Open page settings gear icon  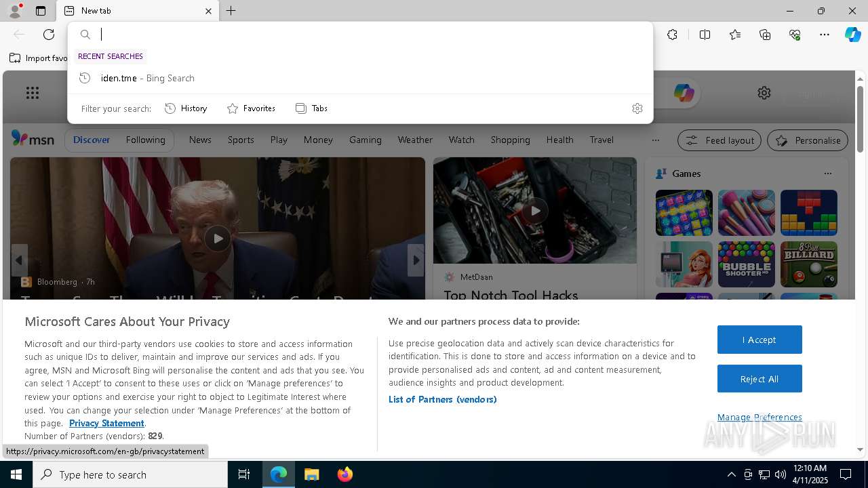click(764, 93)
